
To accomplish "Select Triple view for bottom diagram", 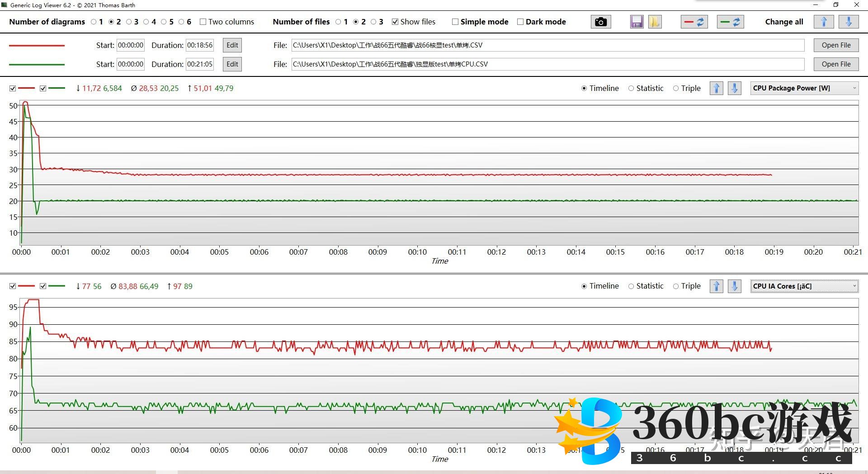I will coord(676,286).
